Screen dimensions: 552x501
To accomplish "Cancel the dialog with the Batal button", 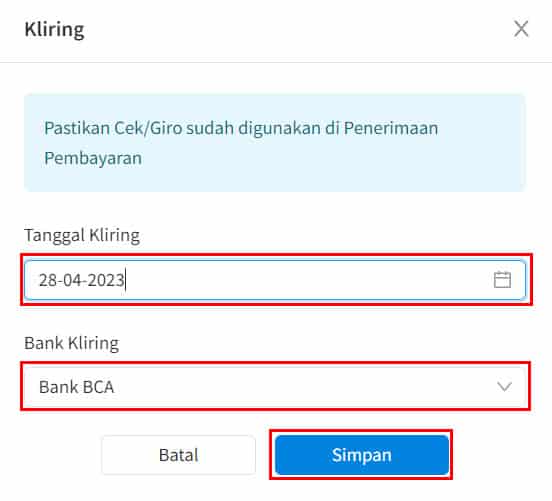I will click(x=178, y=455).
